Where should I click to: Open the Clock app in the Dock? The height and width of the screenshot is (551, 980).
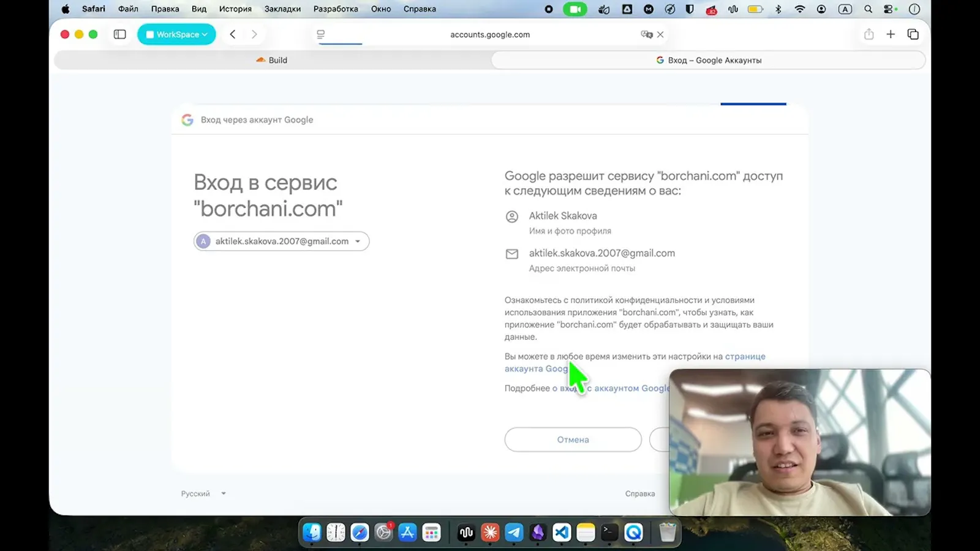click(x=336, y=533)
